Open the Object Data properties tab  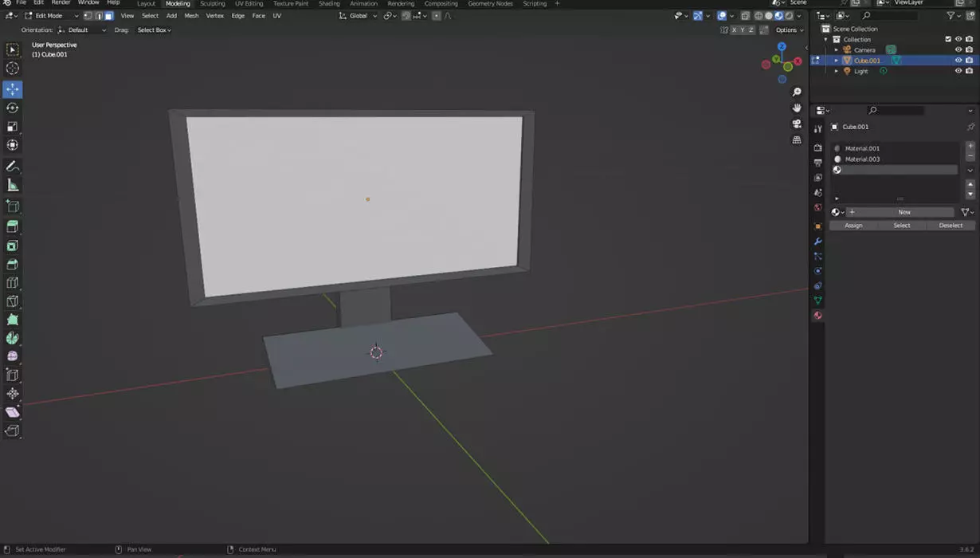pyautogui.click(x=817, y=301)
